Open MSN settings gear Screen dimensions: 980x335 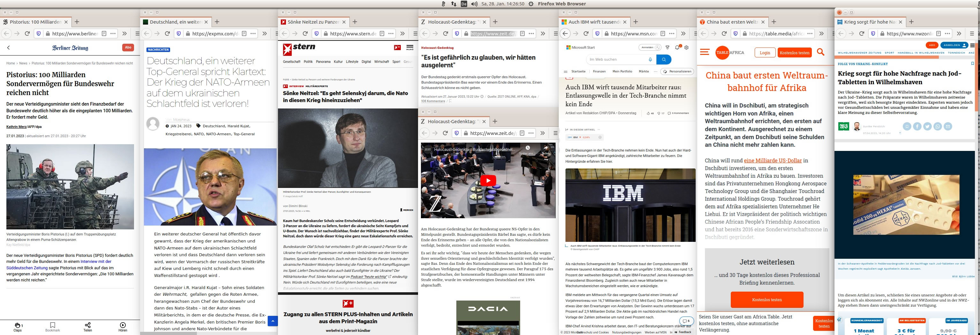tap(687, 48)
